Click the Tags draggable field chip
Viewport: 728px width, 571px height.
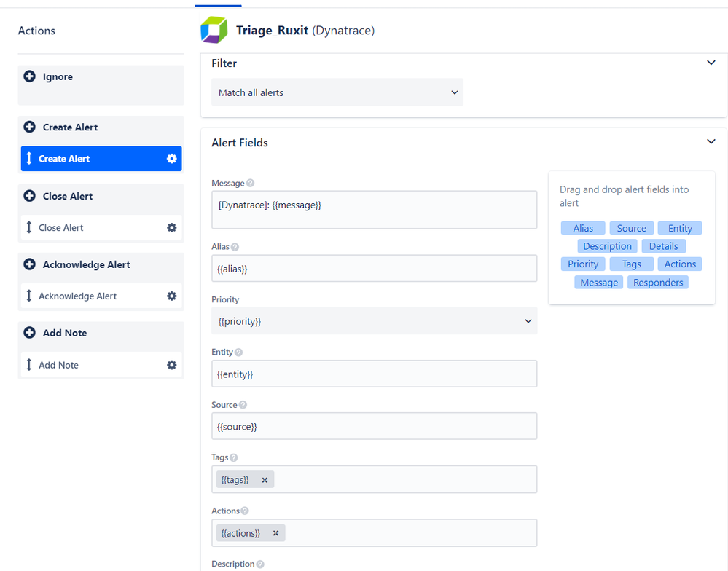[x=631, y=264]
